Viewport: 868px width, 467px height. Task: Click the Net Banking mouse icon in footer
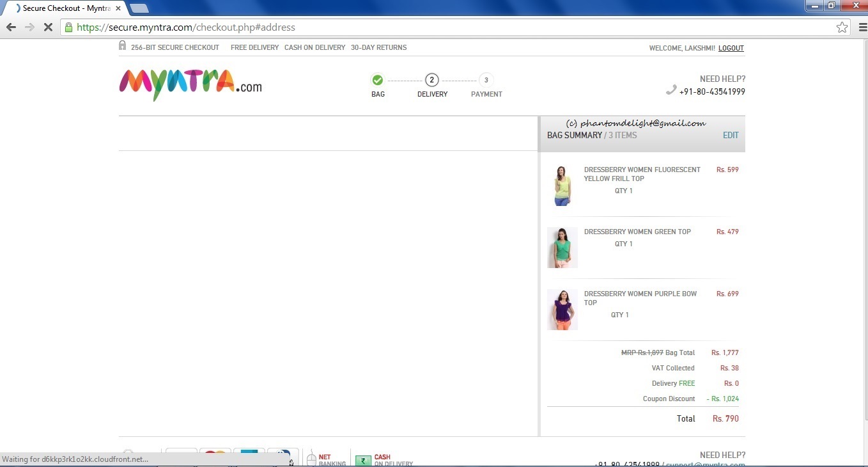click(x=311, y=459)
